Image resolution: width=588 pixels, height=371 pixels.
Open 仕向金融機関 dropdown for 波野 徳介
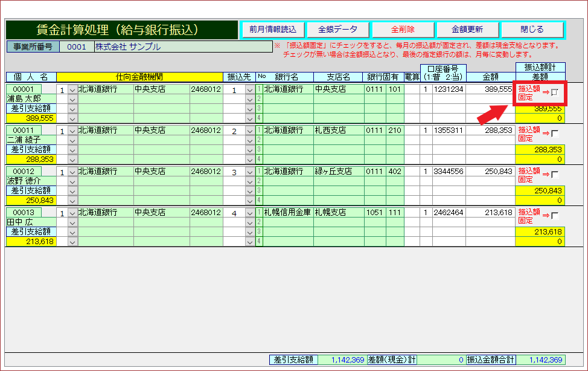point(72,172)
